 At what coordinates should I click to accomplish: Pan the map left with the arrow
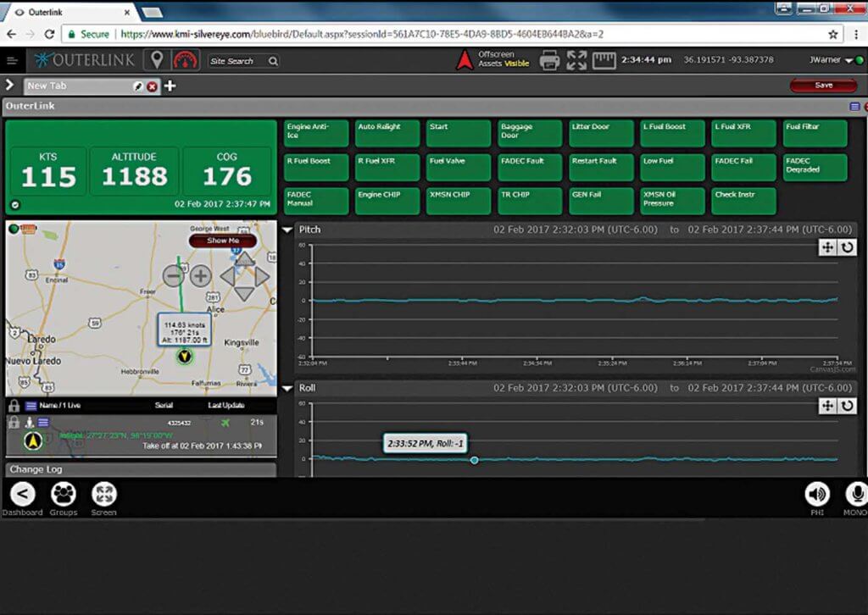point(227,276)
